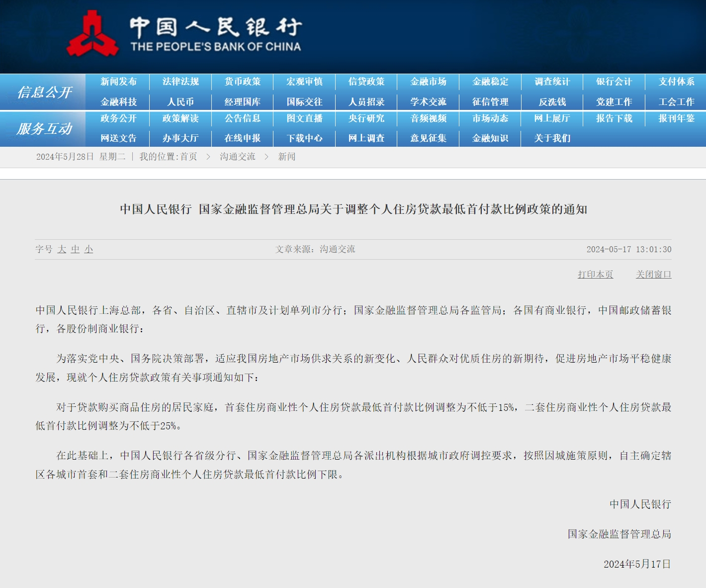Open the 反洗钱 section
Viewport: 706px width, 588px height.
click(552, 101)
